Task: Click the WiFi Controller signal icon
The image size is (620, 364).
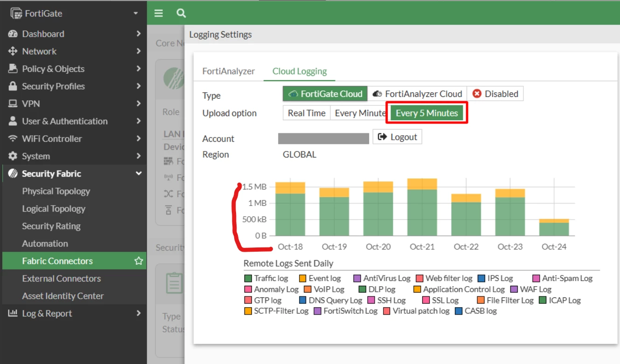Action: click(x=13, y=138)
